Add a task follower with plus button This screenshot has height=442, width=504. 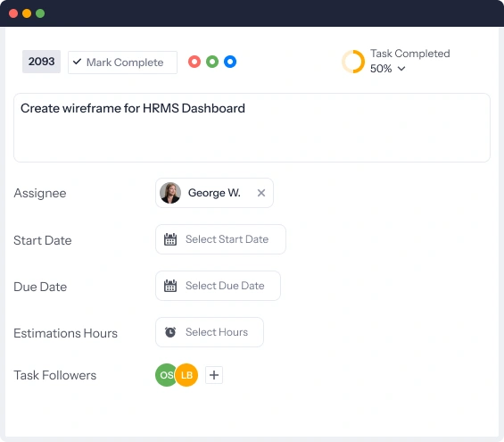[214, 375]
